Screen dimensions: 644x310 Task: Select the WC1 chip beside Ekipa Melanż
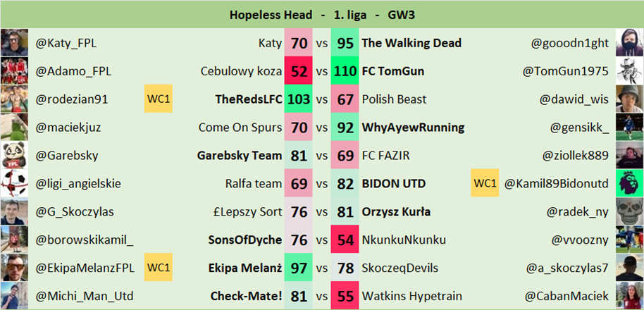click(159, 268)
